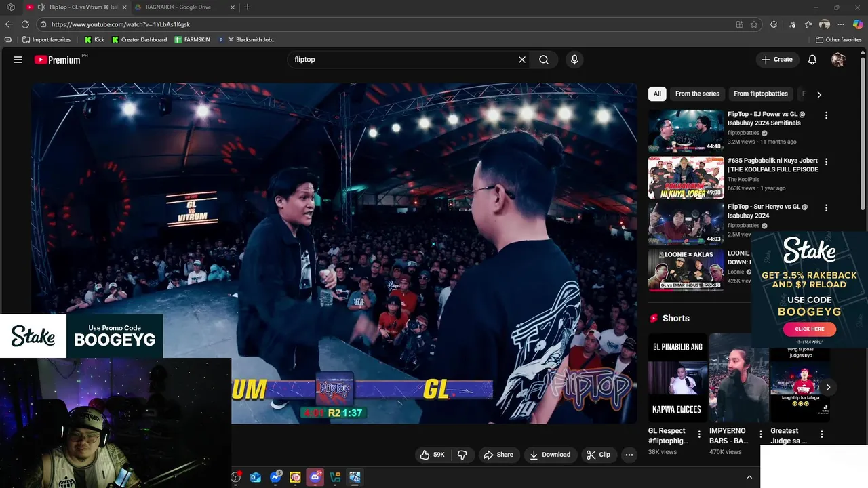
Task: Open The KoolPals channel link
Action: 743,180
